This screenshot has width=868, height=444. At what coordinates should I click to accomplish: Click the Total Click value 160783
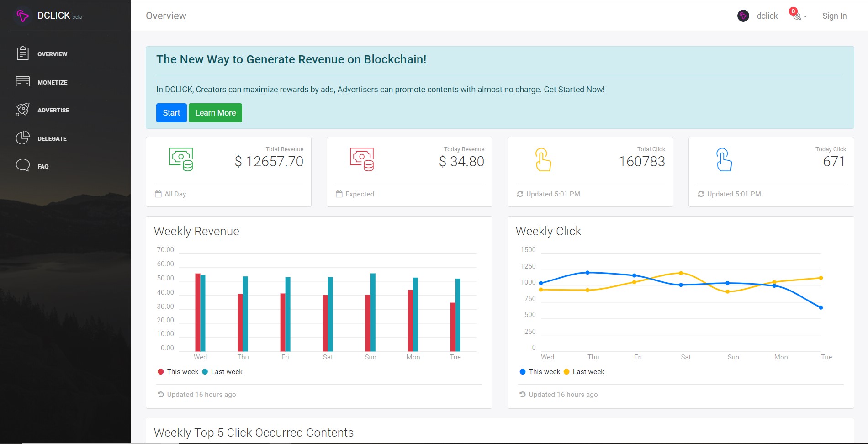click(x=642, y=161)
